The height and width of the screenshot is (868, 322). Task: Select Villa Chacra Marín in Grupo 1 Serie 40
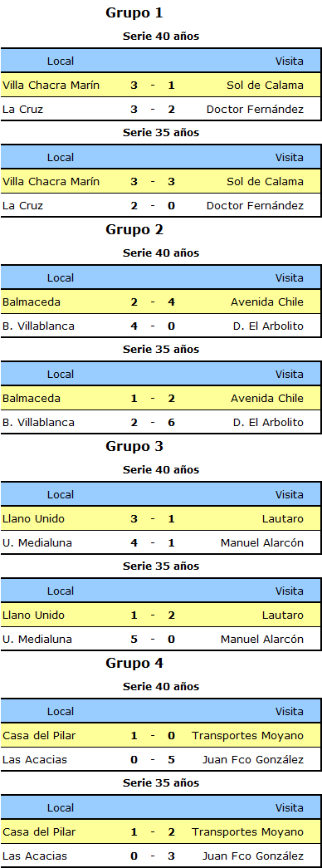pyautogui.click(x=51, y=86)
